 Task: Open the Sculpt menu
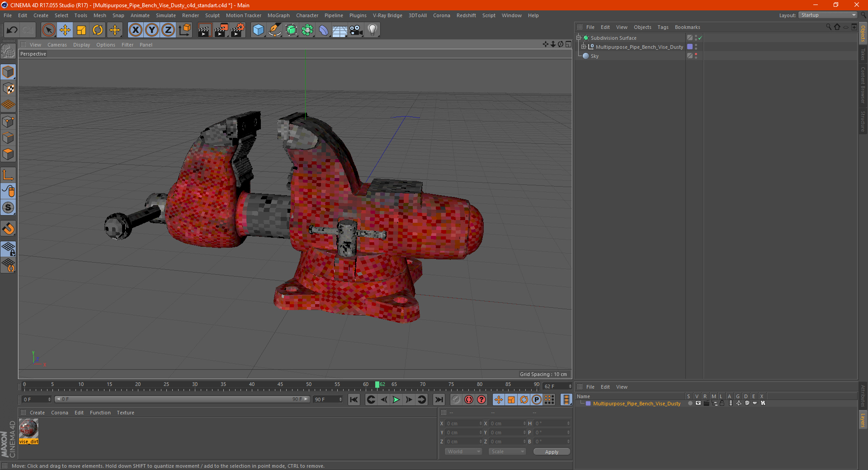[x=212, y=15]
